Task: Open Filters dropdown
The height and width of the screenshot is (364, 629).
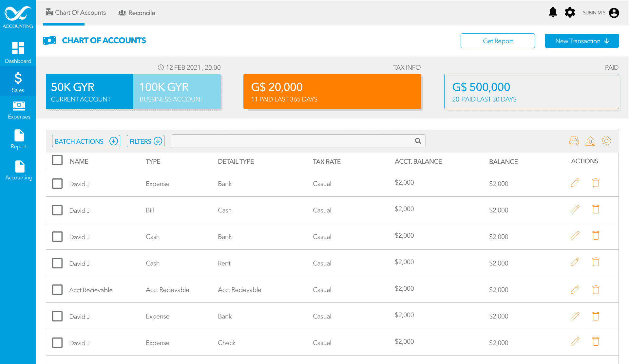Action: [145, 141]
